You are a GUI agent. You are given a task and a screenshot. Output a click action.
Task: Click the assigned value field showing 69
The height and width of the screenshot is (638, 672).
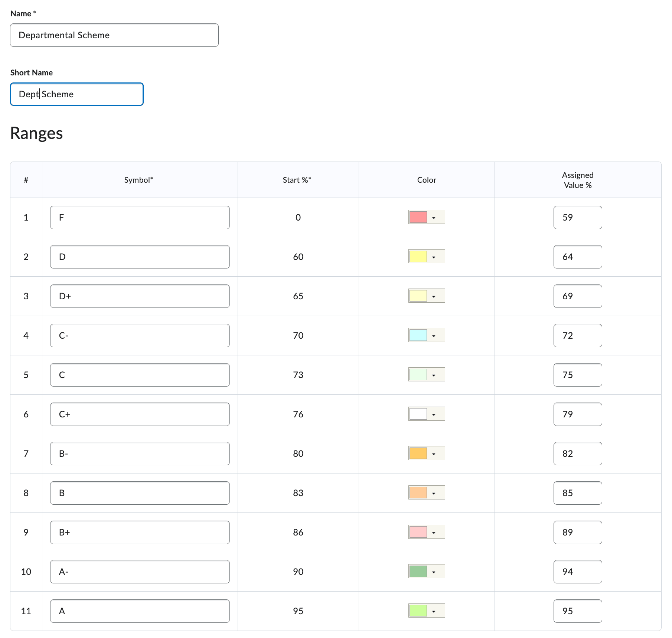578,296
